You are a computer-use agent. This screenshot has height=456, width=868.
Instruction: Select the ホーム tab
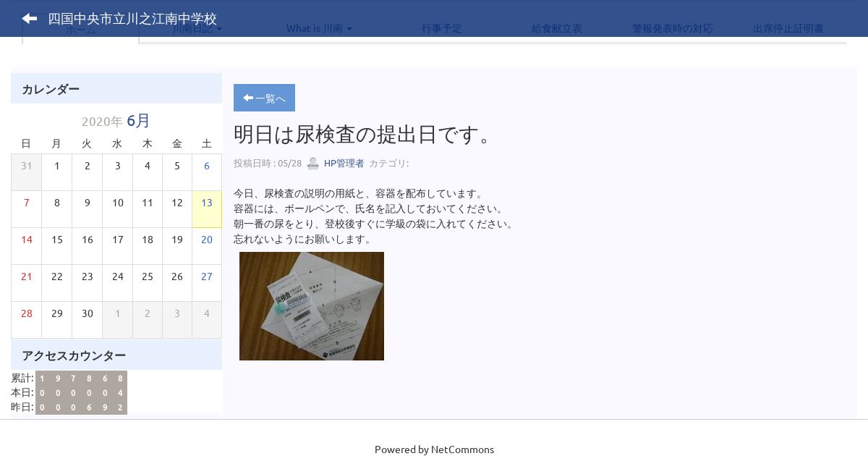click(80, 29)
